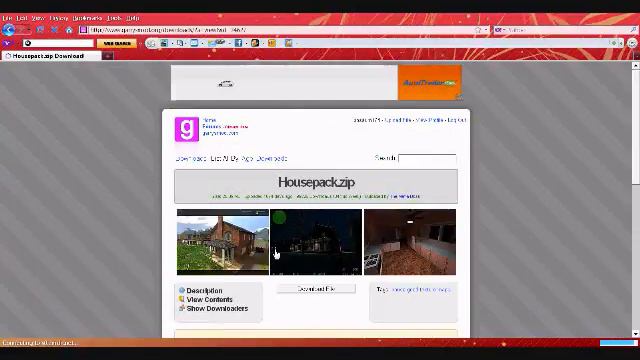Open the brick house daytime screenshot thumbnail
This screenshot has width=640, height=360.
223,242
